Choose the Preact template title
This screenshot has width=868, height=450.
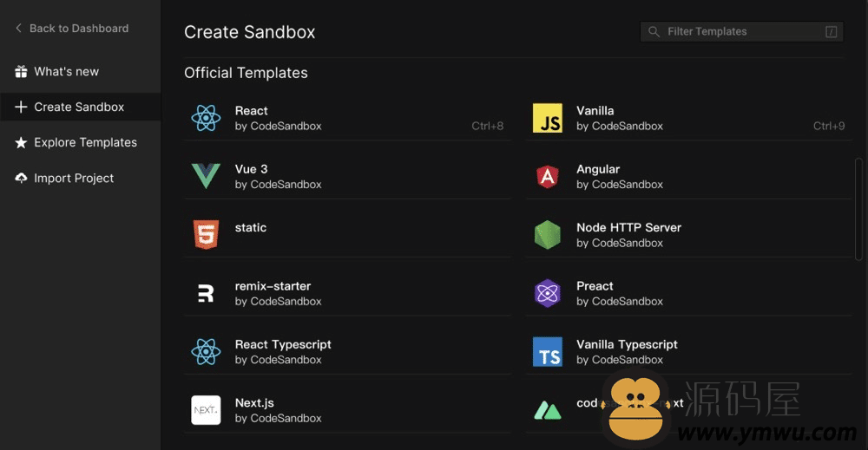click(x=595, y=286)
